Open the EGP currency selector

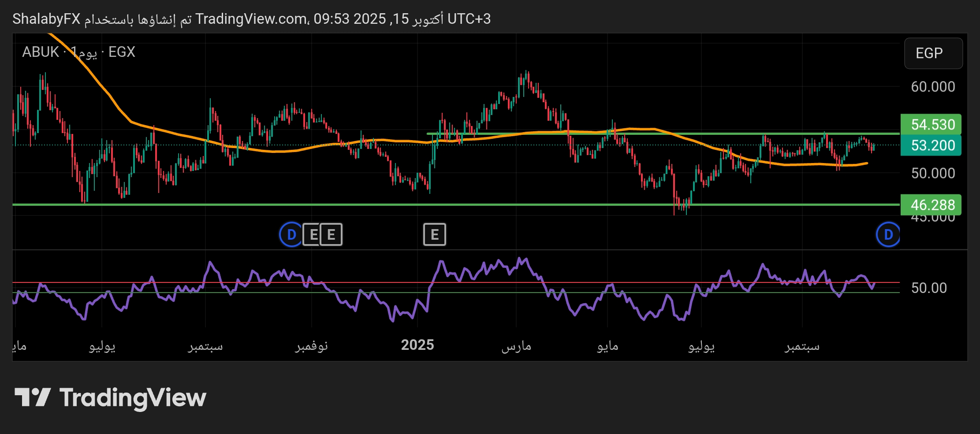[x=933, y=53]
